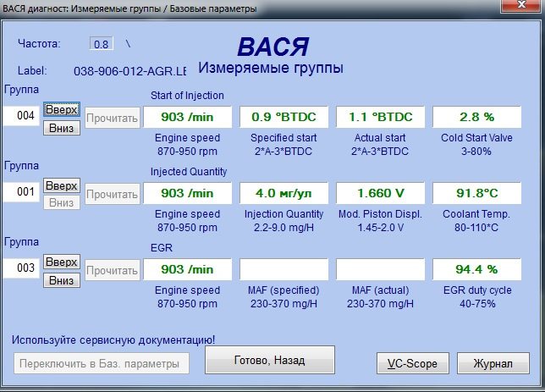Click Прочитать button for group 003
545x392 pixels.
coord(113,270)
